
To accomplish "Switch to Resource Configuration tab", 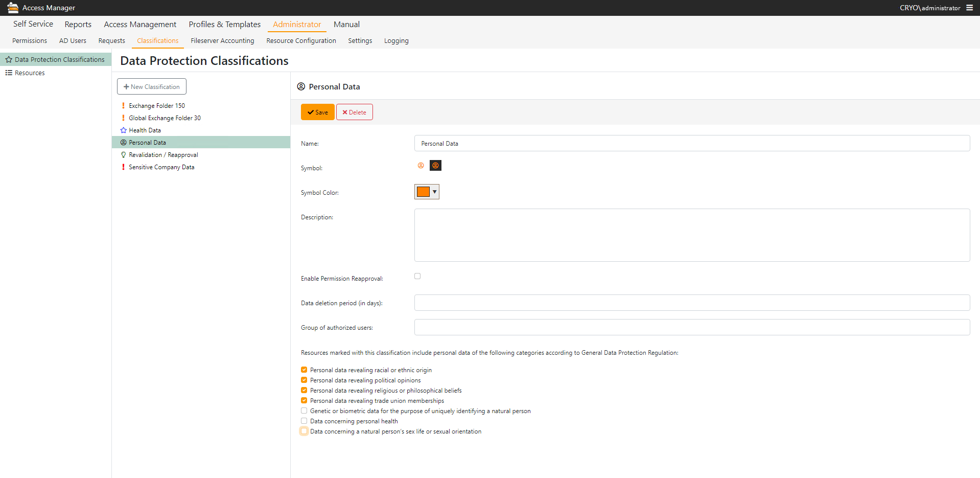I will point(301,41).
